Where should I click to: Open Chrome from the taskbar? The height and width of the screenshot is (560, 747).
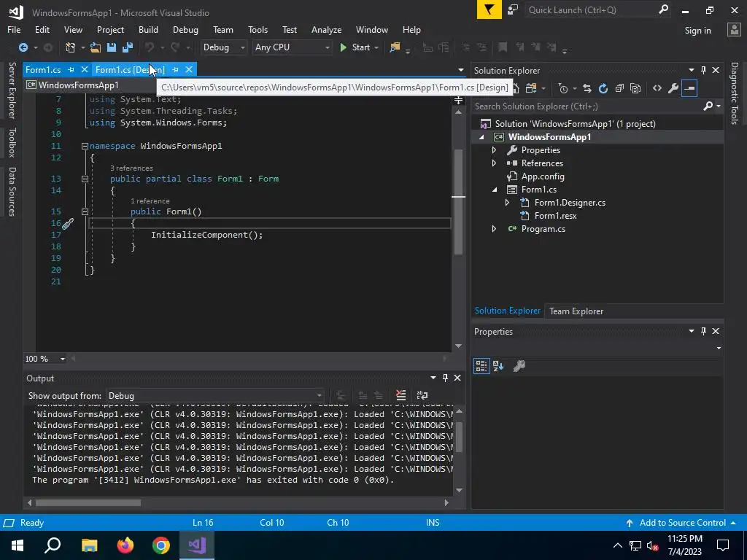click(161, 545)
